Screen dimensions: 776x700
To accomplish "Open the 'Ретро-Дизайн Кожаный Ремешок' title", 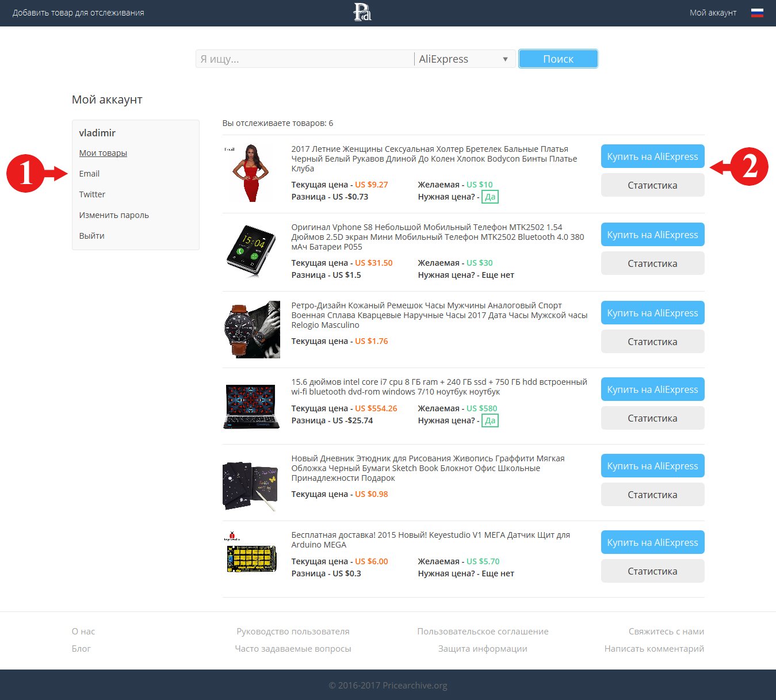I will click(439, 315).
